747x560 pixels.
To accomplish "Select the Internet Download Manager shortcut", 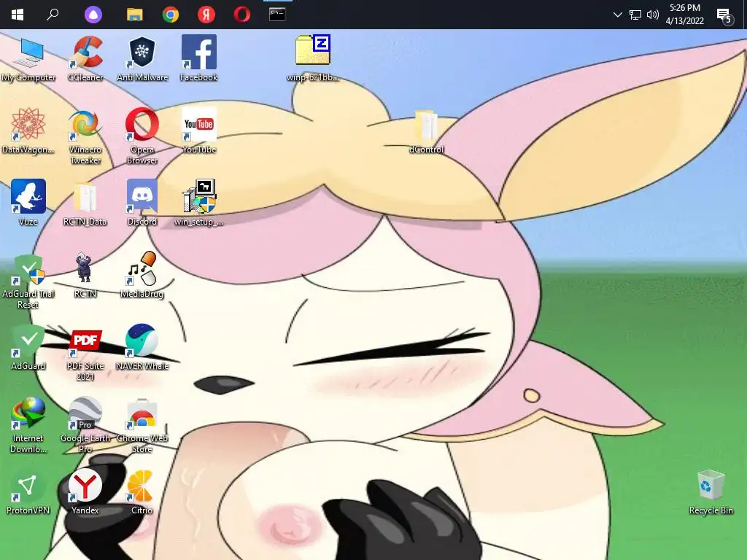I will (28, 425).
